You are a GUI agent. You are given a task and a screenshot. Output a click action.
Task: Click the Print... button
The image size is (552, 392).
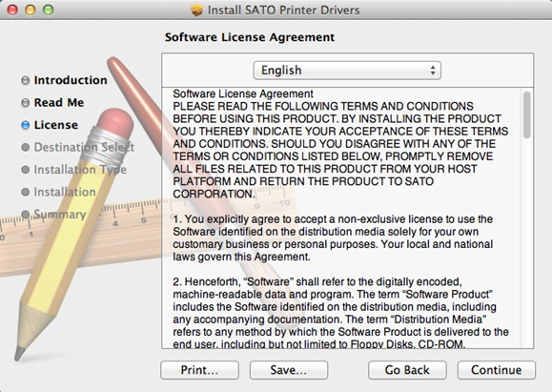[199, 370]
